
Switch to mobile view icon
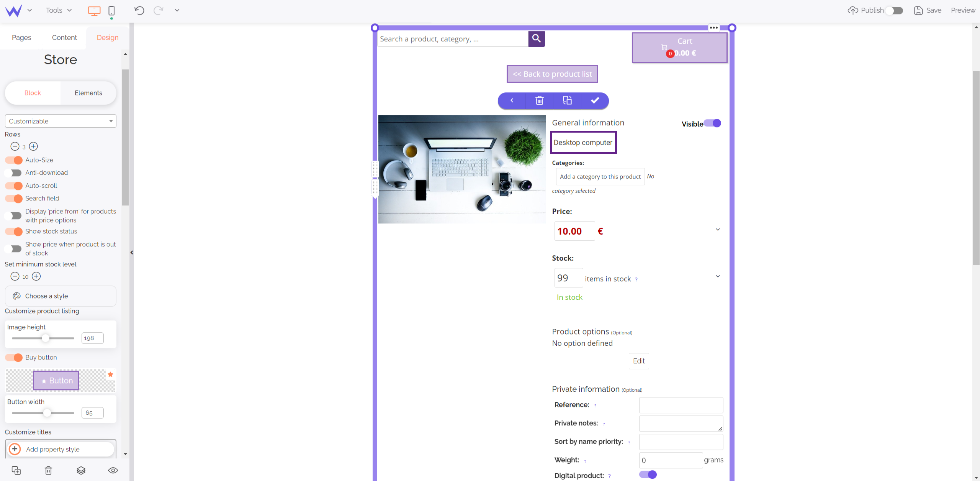pos(111,10)
